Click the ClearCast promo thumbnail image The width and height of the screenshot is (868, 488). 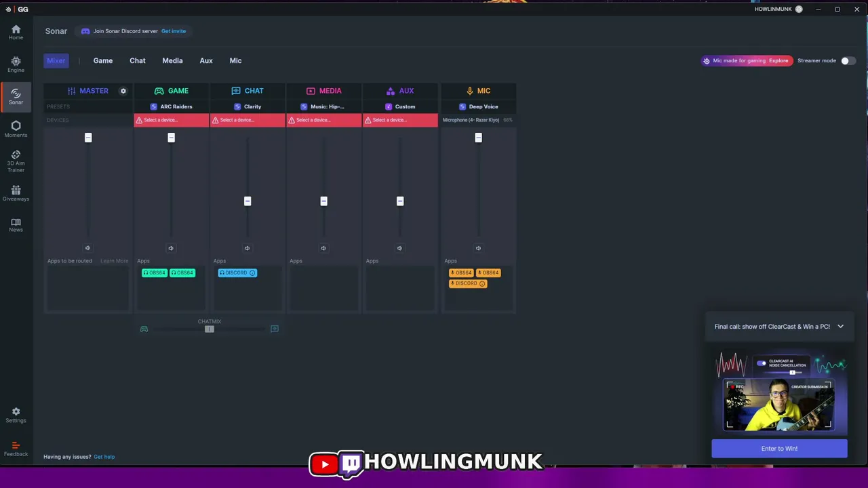tap(779, 391)
